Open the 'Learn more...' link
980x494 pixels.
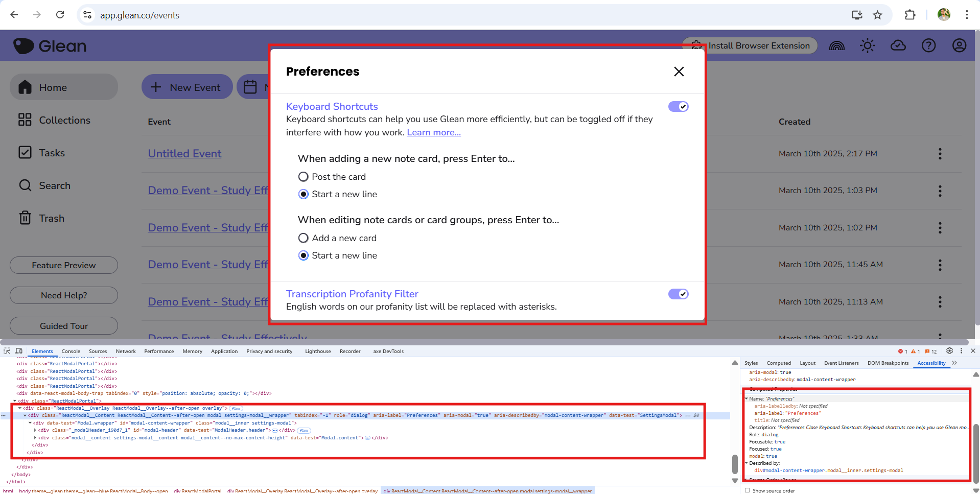(433, 132)
